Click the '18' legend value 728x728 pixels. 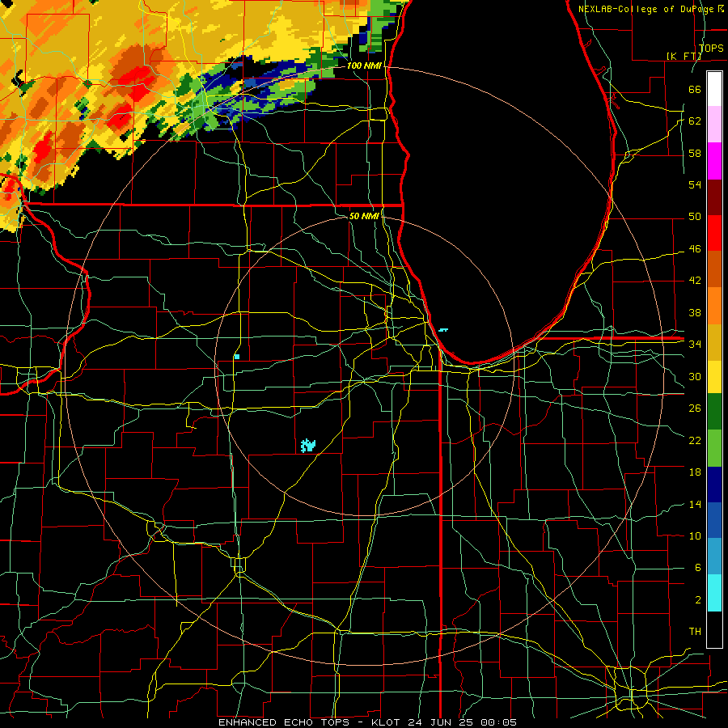pyautogui.click(x=695, y=472)
